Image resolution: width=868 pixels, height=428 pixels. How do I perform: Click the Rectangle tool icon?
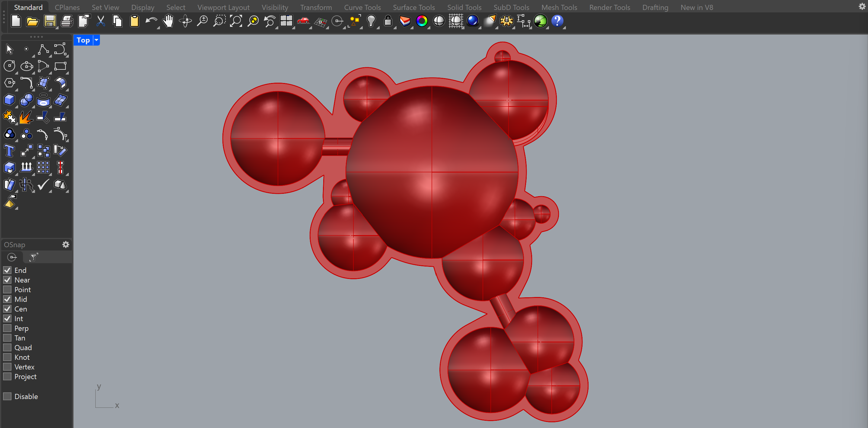[60, 66]
